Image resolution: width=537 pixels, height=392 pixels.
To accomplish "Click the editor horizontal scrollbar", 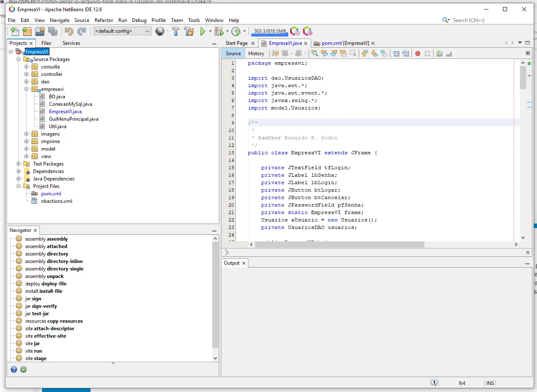I will click(340, 245).
